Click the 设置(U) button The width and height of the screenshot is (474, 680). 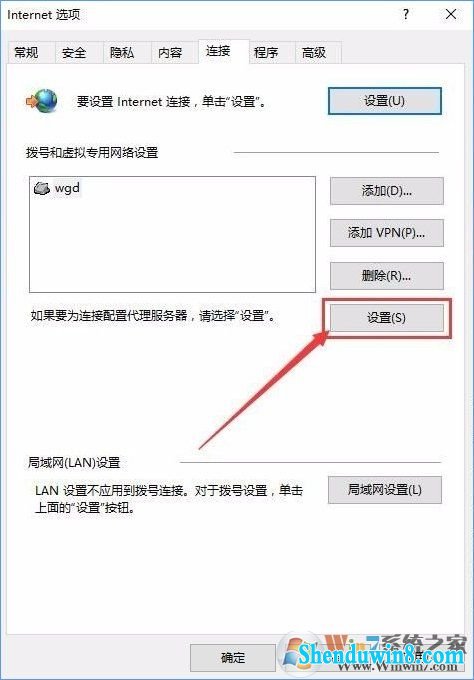(385, 101)
